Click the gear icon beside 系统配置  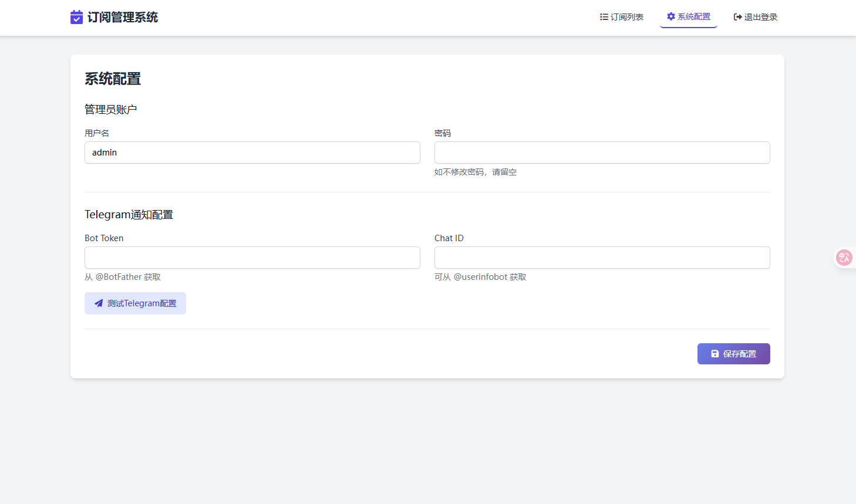coord(670,16)
